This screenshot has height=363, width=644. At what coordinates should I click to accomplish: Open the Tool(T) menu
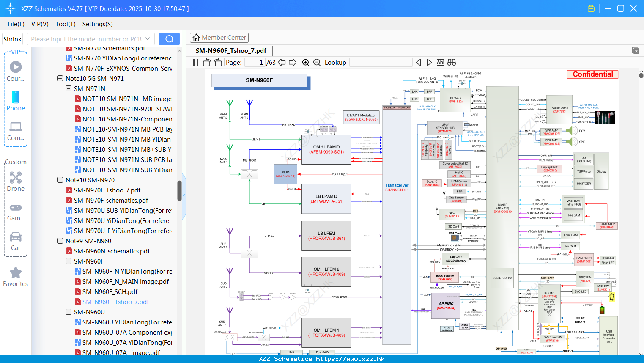click(66, 24)
